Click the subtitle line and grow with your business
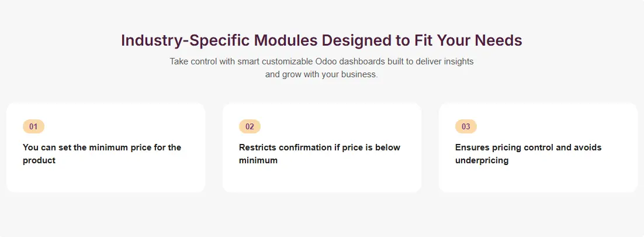Screen dimensions: 644x237 321,74
